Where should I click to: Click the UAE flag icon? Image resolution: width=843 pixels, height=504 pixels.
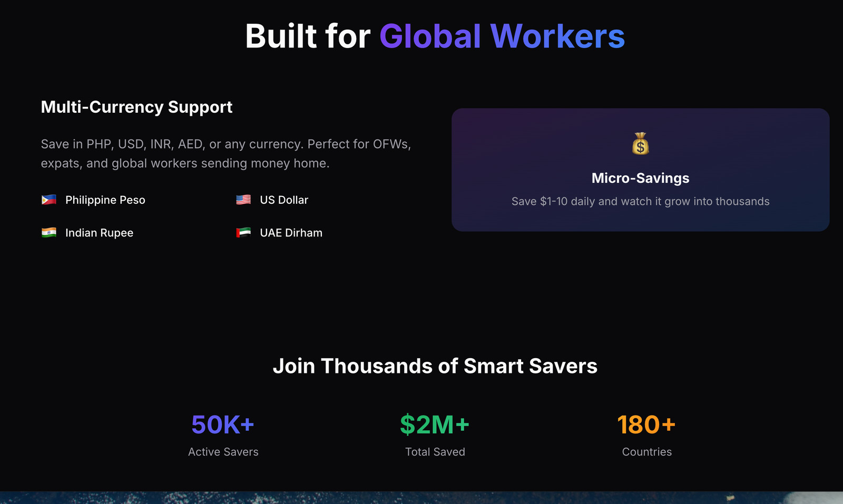(x=243, y=233)
